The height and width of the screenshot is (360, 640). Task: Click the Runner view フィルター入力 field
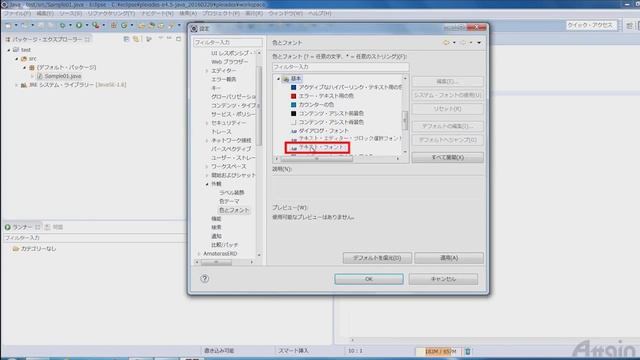point(94,238)
